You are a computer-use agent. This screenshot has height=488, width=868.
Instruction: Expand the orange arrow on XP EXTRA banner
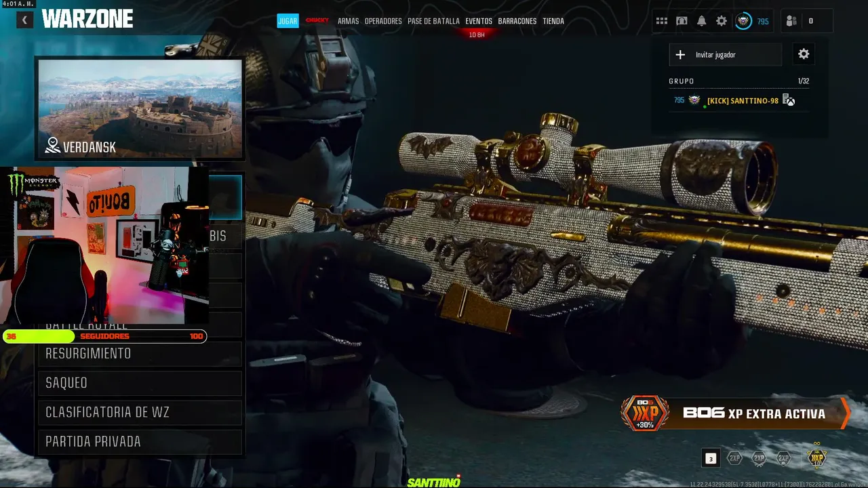(844, 413)
